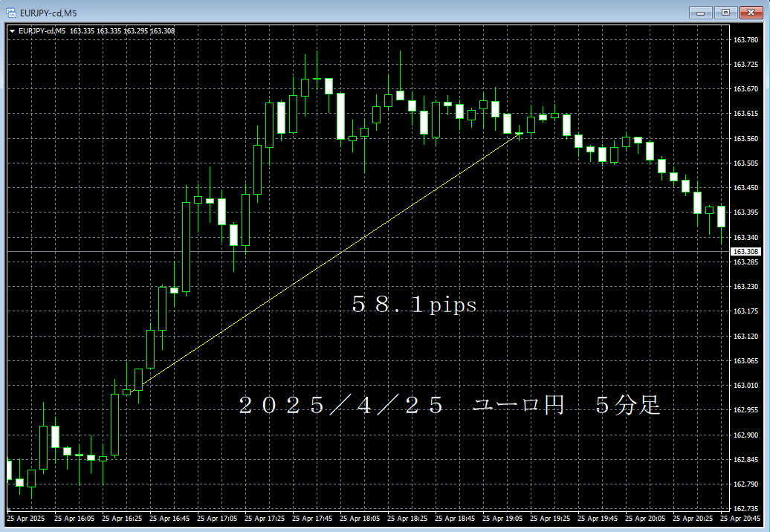Click the 25 Apr 18:45 time axis label

(x=455, y=519)
